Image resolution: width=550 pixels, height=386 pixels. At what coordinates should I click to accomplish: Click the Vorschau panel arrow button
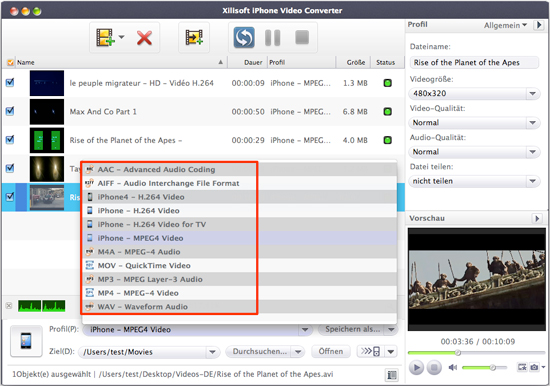537,218
